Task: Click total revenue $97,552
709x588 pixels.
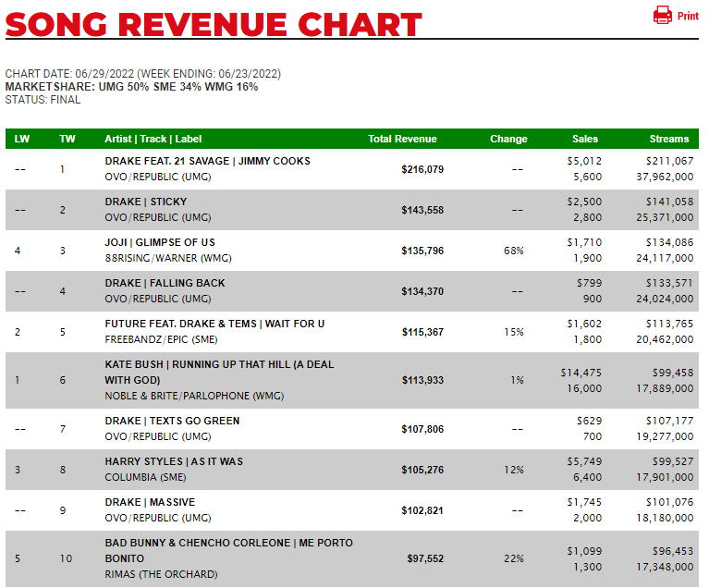Action: [425, 558]
